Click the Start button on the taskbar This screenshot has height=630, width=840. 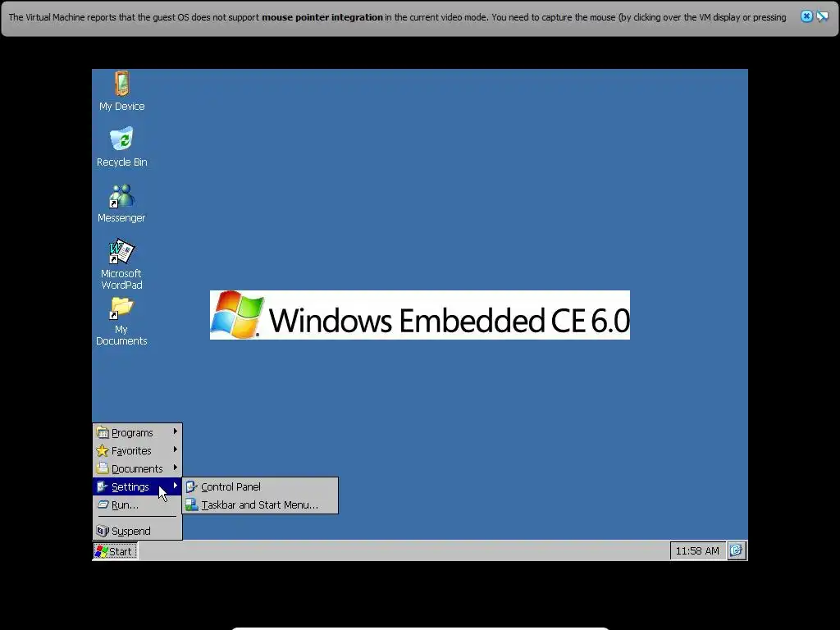coord(115,550)
